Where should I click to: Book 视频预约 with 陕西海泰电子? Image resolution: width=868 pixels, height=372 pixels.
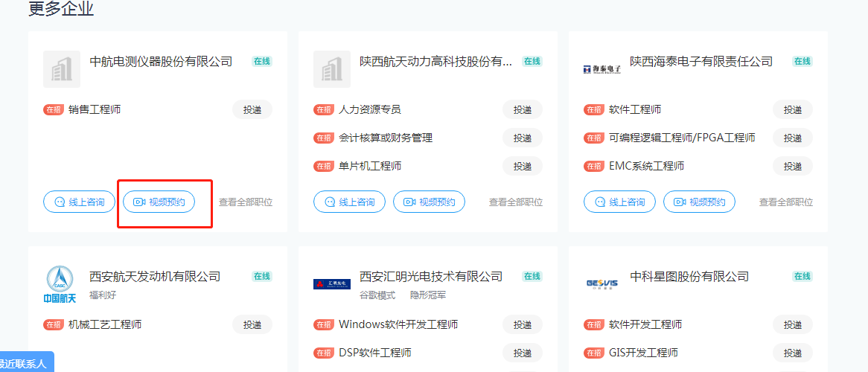[x=699, y=202]
